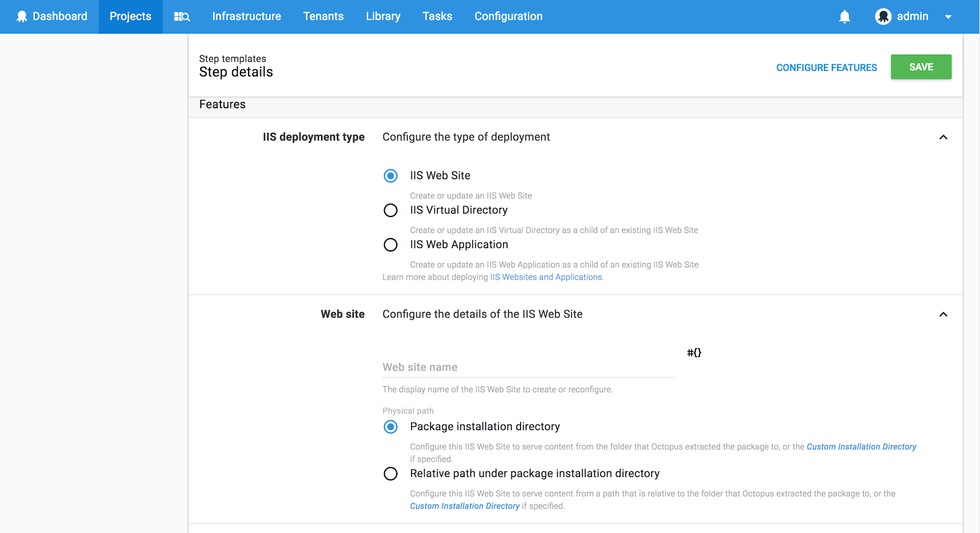Screen dimensions: 980x533
Task: Open the Infrastructure menu
Action: (246, 17)
